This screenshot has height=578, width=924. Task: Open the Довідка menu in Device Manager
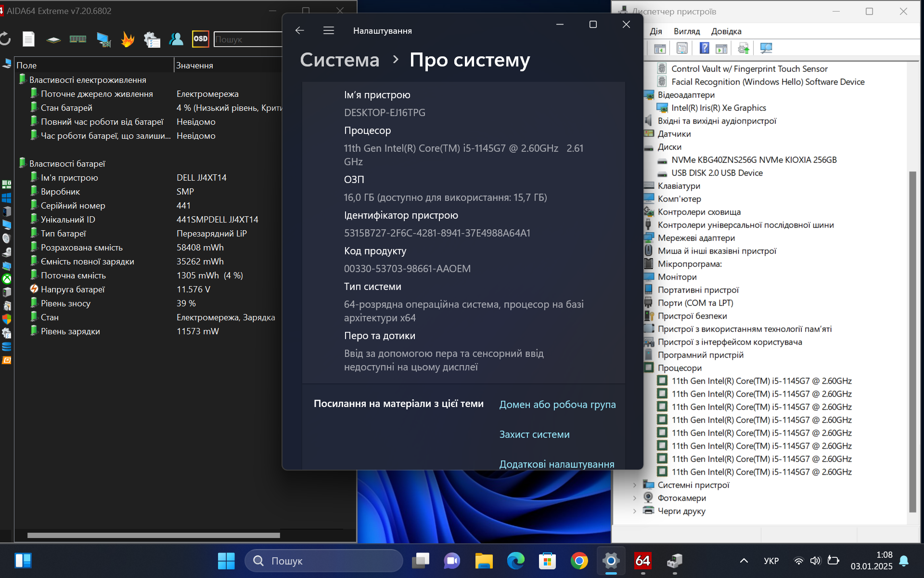point(726,31)
